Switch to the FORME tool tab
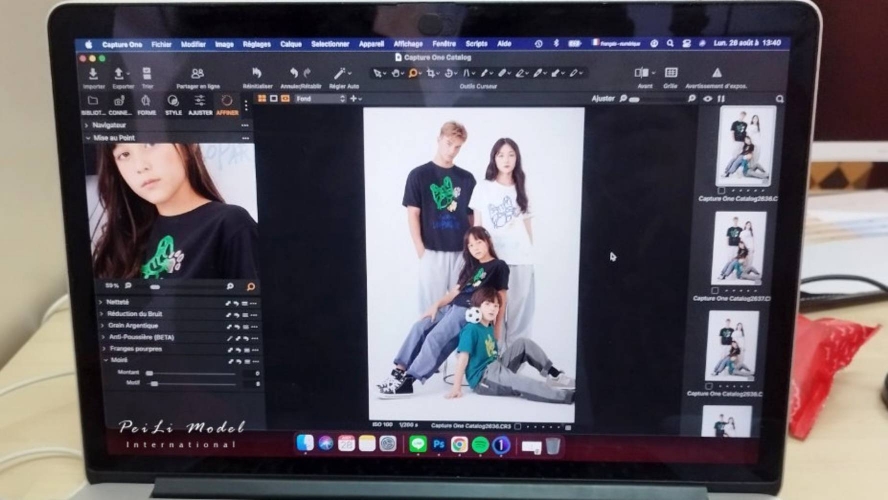888x500 pixels. [146, 105]
